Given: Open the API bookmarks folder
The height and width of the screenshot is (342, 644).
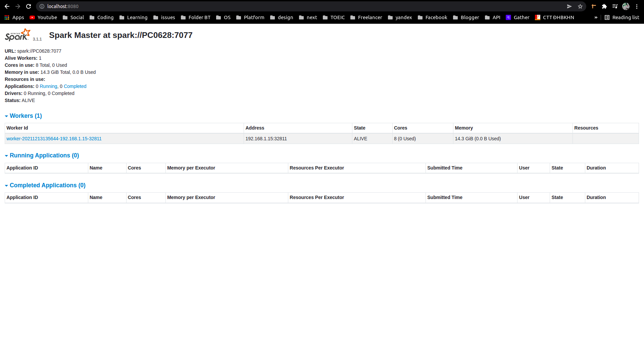Looking at the screenshot, I should pos(493,17).
